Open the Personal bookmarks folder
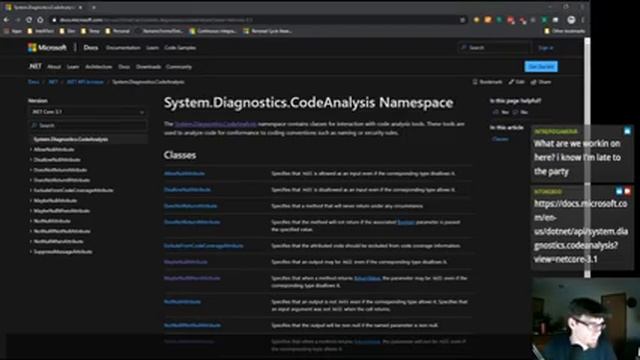 (x=118, y=31)
